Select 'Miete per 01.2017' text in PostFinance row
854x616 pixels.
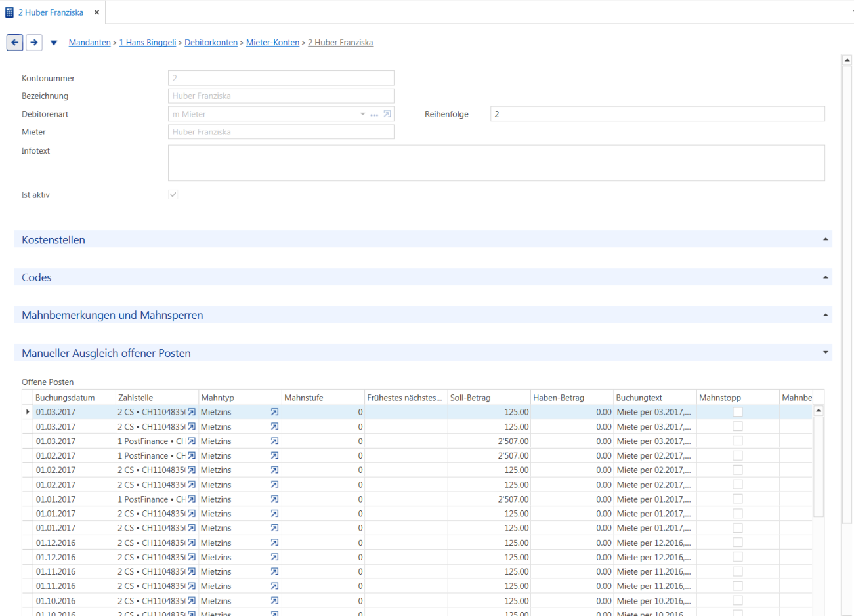[654, 499]
